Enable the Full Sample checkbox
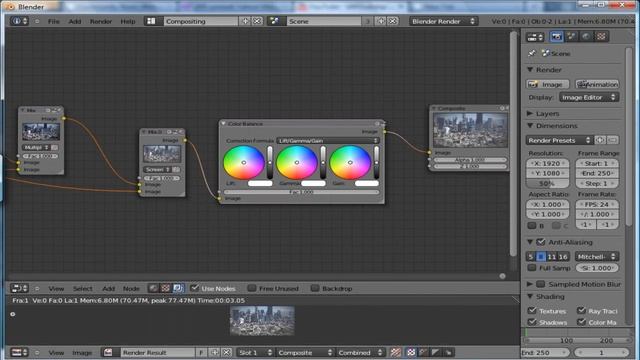Image resolution: width=640 pixels, height=360 pixels. (532, 268)
